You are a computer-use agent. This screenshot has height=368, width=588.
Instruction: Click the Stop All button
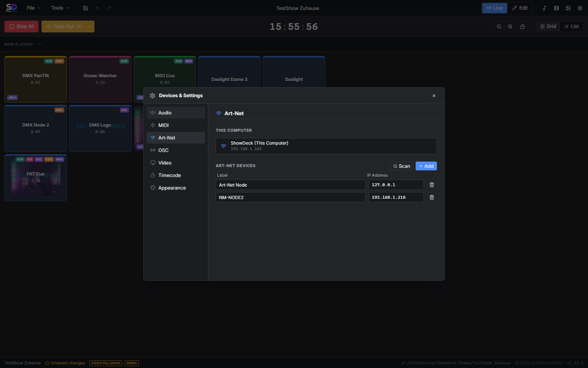coord(21,26)
